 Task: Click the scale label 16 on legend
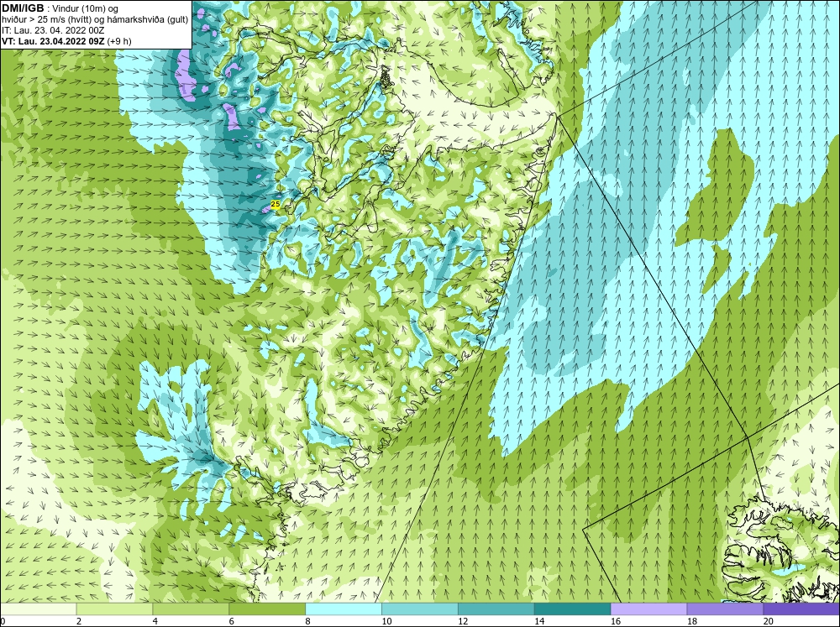[x=615, y=621]
